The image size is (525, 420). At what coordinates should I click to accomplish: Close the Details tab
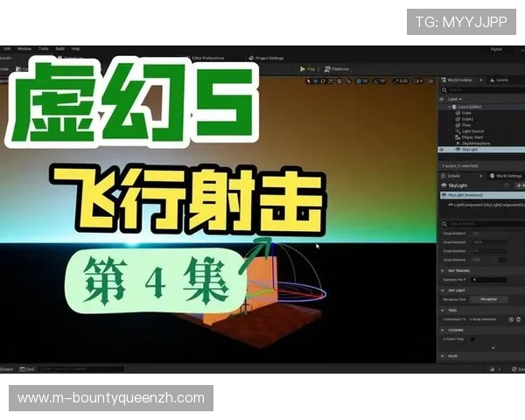(x=481, y=176)
